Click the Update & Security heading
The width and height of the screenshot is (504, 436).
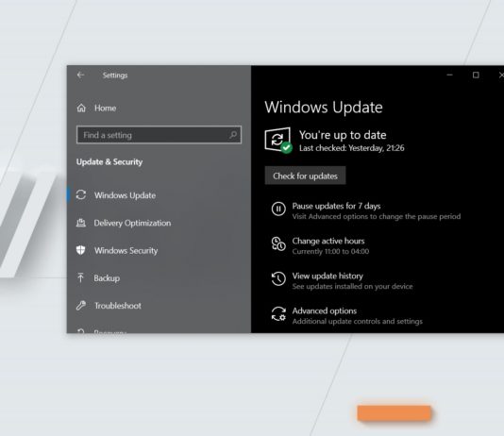109,162
